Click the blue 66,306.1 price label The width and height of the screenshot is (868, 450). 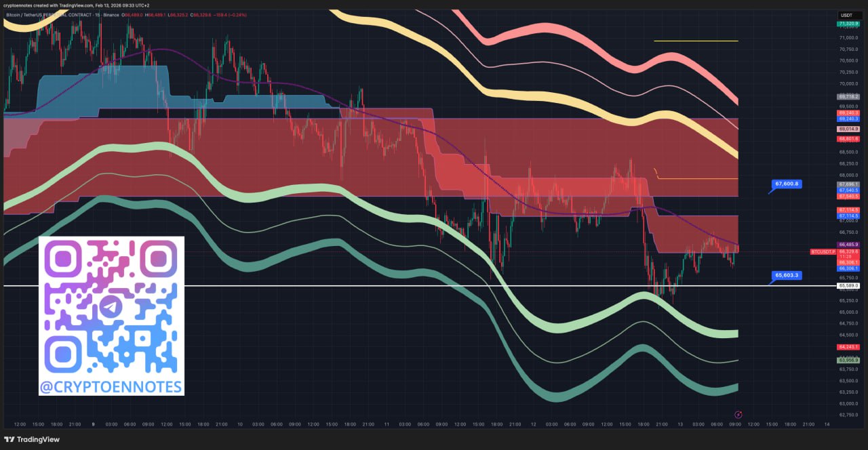point(849,268)
